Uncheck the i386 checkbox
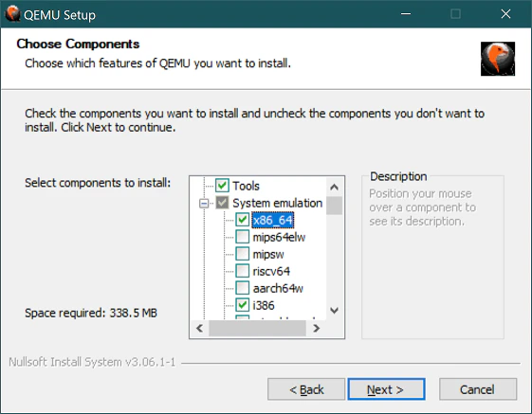The image size is (532, 414). [242, 305]
